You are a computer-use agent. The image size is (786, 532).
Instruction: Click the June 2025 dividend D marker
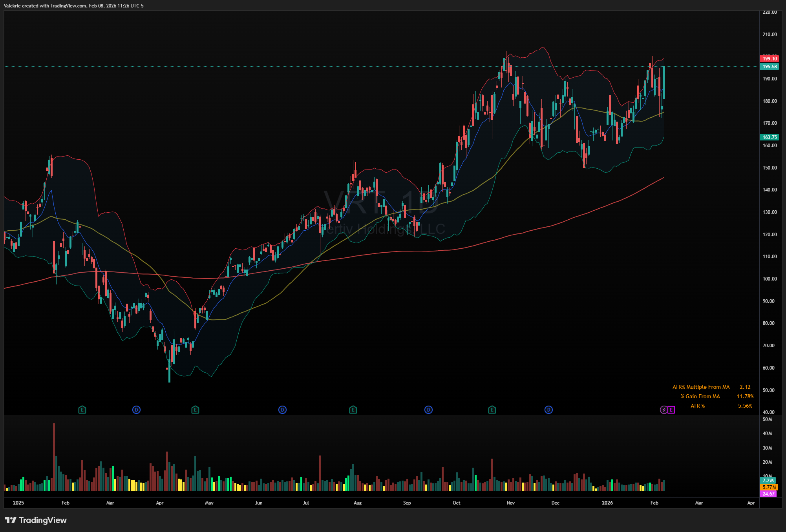[x=282, y=410]
